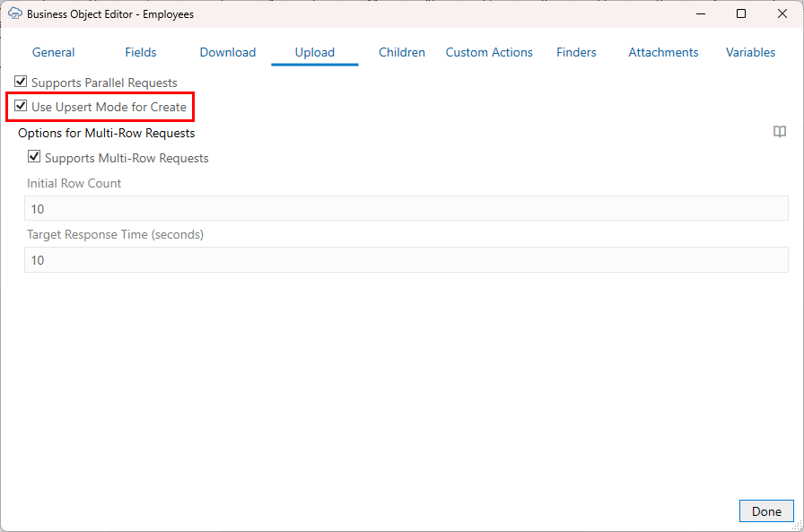Click the Initial Row Count input field

406,208
